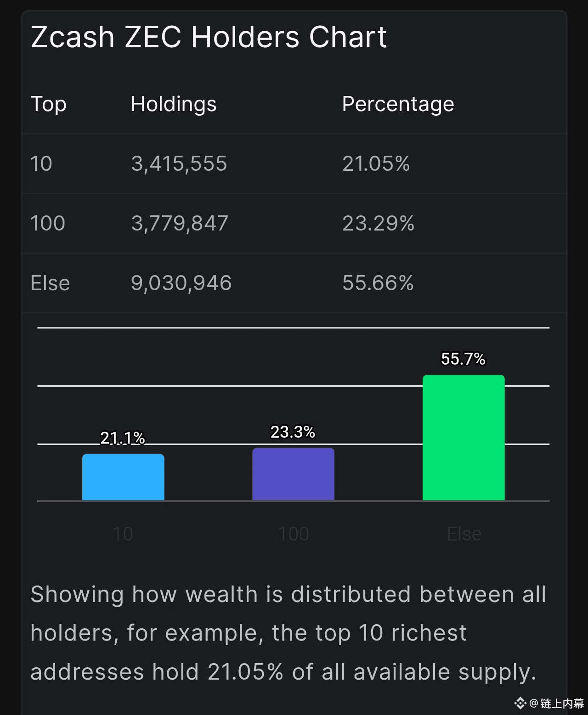Click the 9,030,946 holdings value
This screenshot has width=588, height=715.
point(181,283)
